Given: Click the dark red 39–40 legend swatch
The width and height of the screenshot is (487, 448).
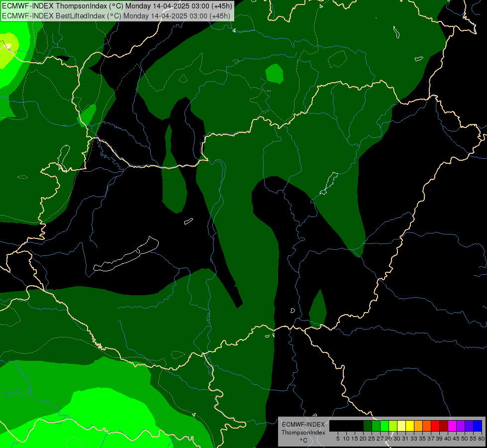Looking at the screenshot, I should point(444,426).
